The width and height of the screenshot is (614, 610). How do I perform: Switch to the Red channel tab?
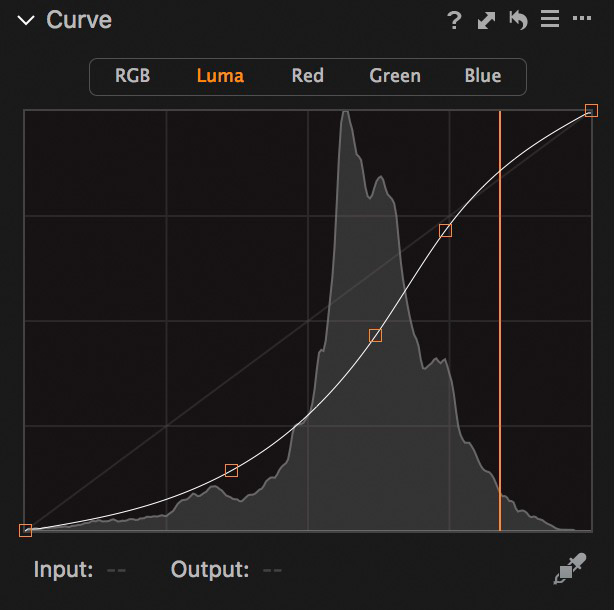(307, 76)
